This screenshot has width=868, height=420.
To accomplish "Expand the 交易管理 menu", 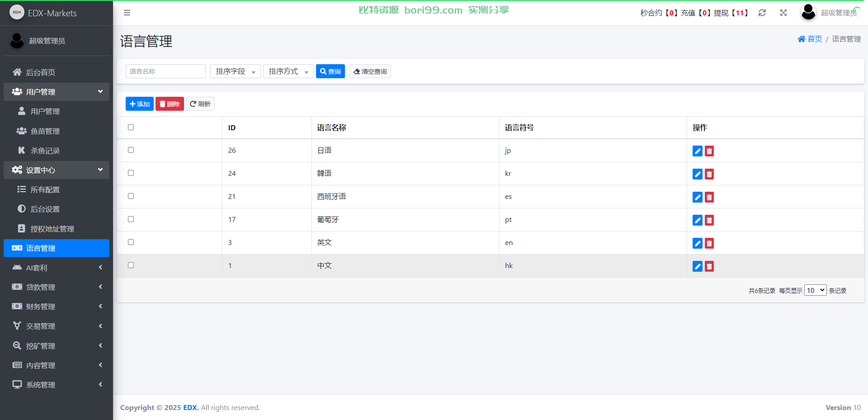I will point(57,326).
